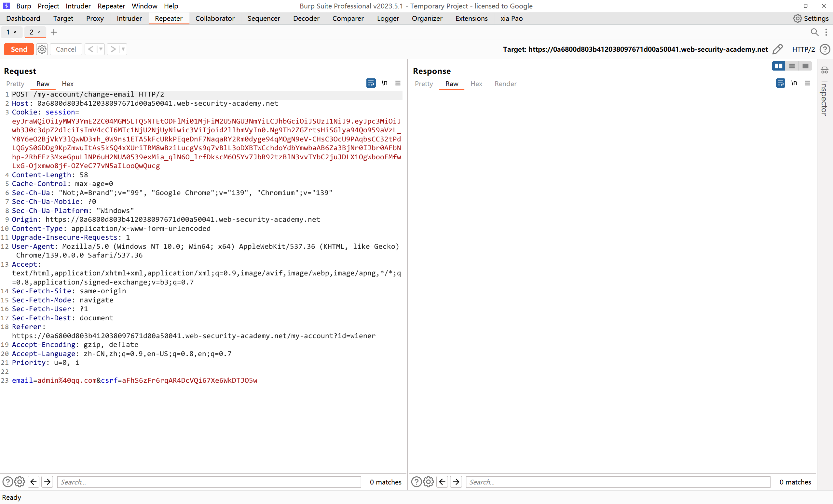Expand the history forward dropdown arrow
The image size is (833, 504).
coord(123,49)
